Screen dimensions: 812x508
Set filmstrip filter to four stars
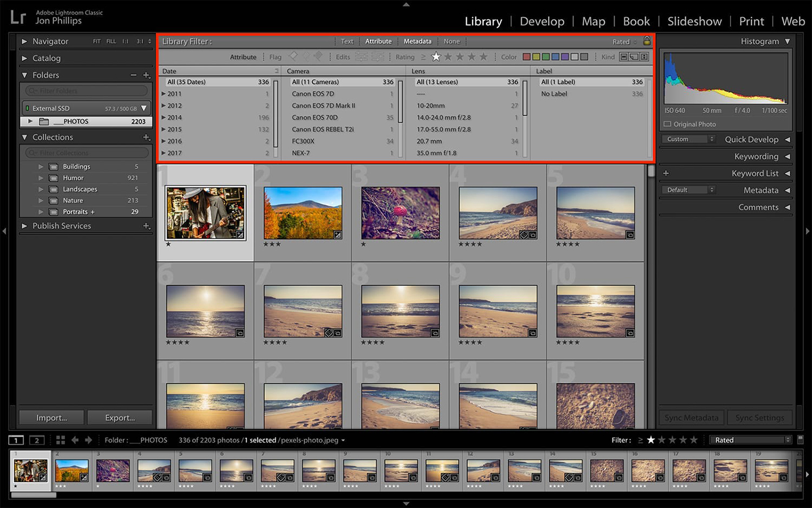[683, 440]
